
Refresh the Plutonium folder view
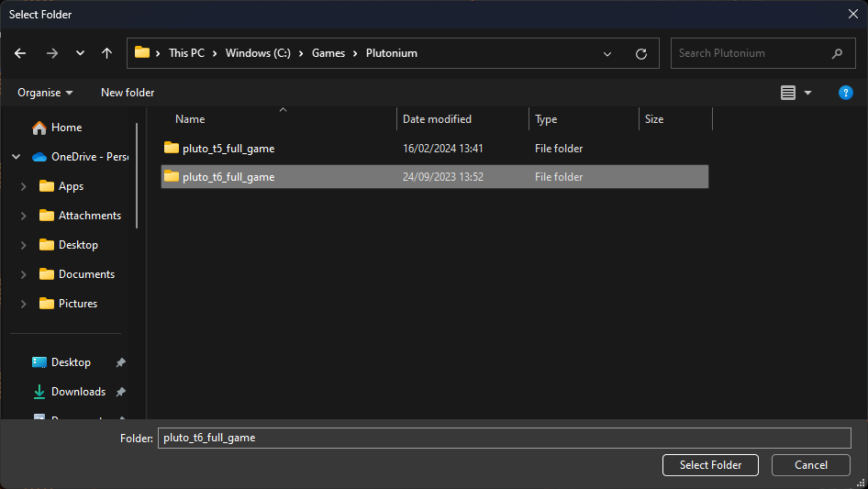[641, 53]
